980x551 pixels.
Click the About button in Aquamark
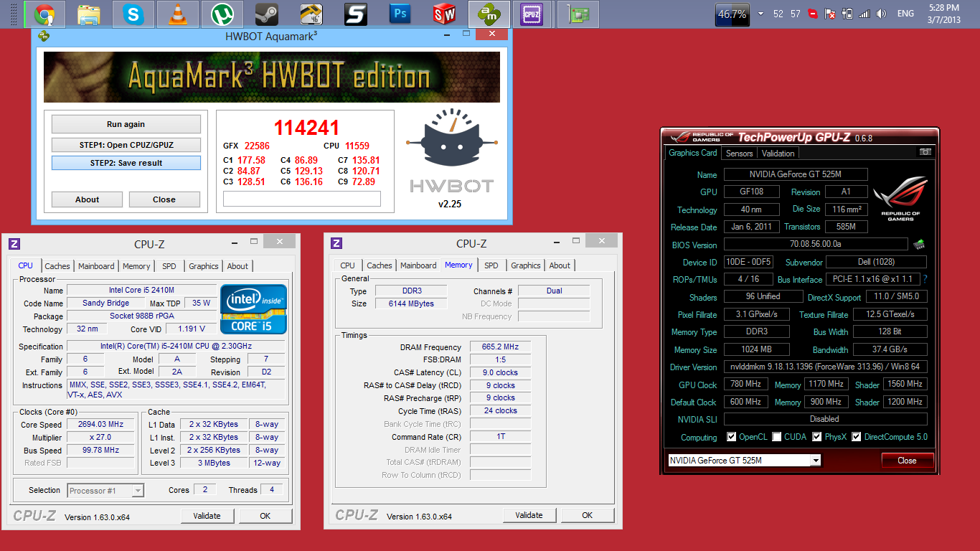click(87, 199)
